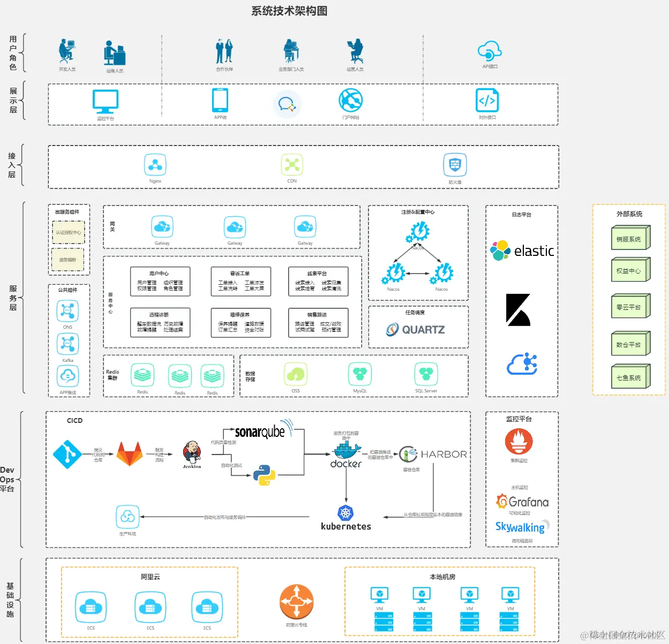Select the 业务部门人员 role icon
The width and height of the screenshot is (669, 644).
point(291,51)
